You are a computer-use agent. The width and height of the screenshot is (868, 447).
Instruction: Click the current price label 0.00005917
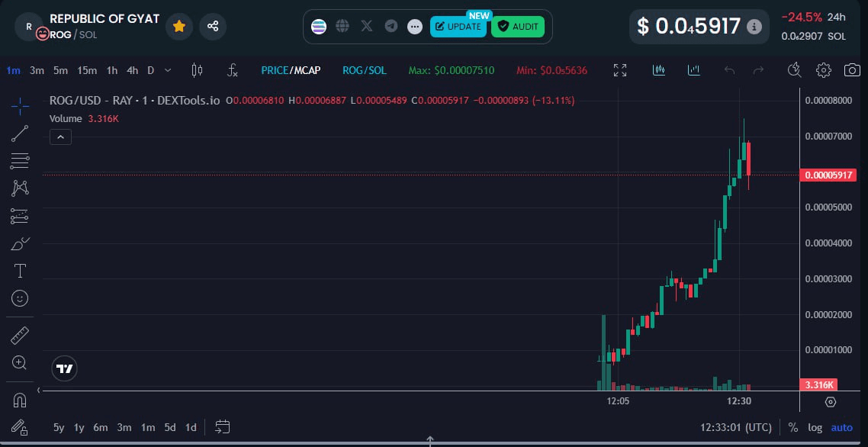(x=828, y=175)
